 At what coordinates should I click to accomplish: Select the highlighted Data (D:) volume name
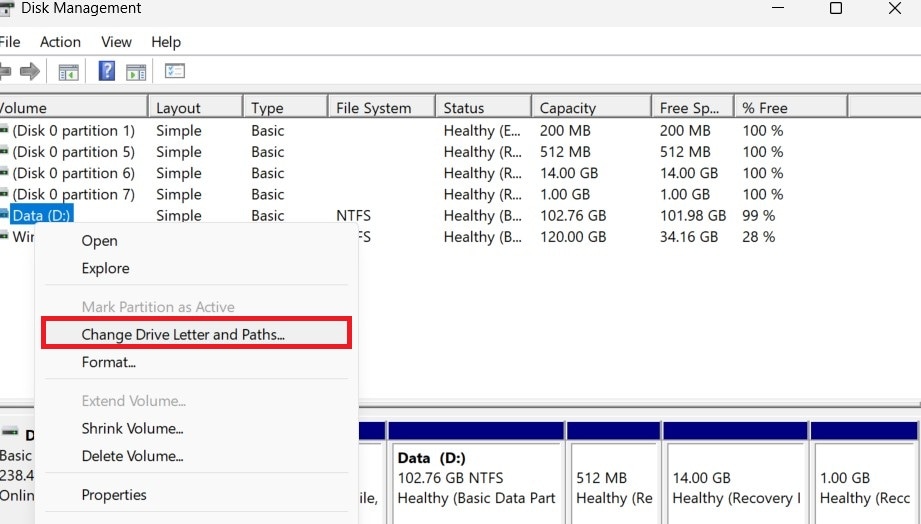click(x=42, y=215)
